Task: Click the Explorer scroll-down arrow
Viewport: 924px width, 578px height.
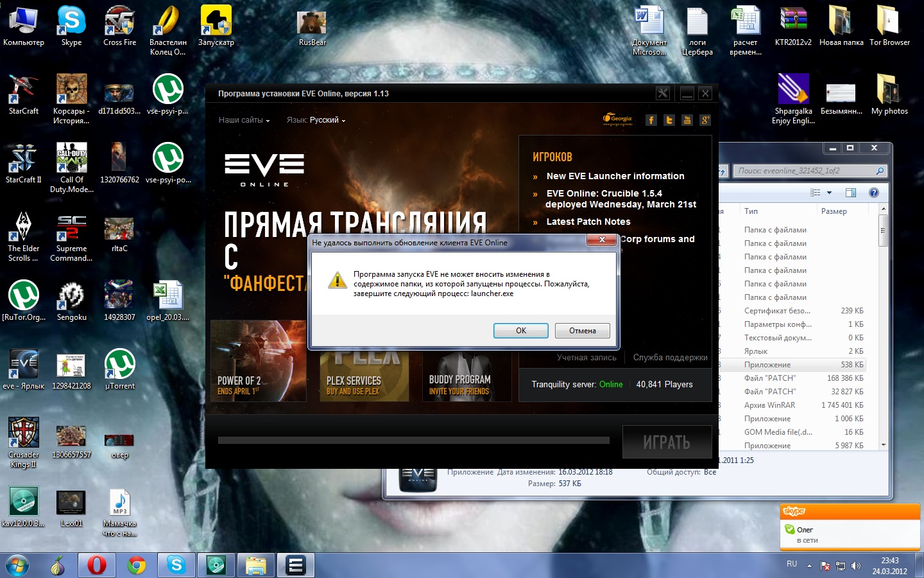Action: 884,444
